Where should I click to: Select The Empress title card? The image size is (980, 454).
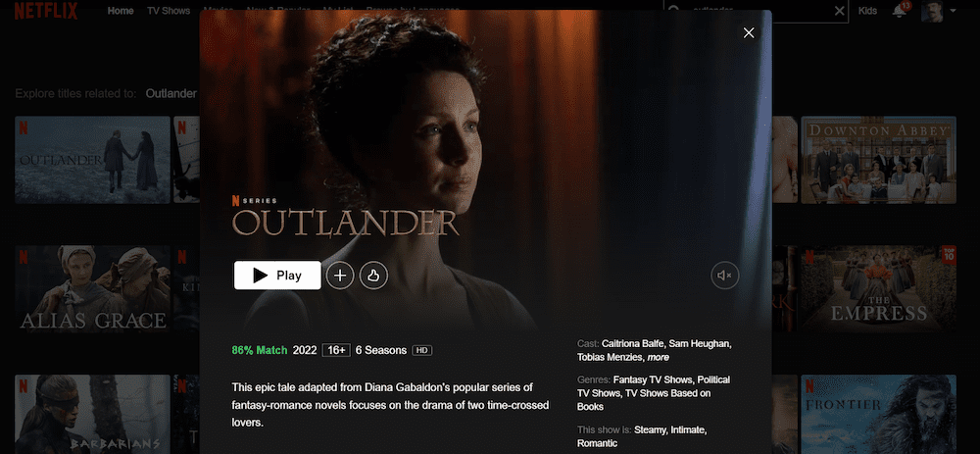click(878, 288)
